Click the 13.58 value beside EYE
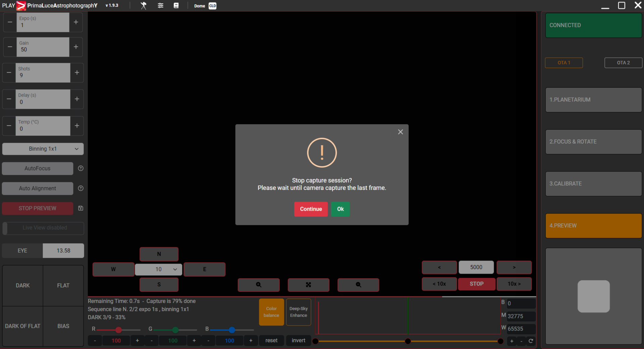 pyautogui.click(x=63, y=251)
